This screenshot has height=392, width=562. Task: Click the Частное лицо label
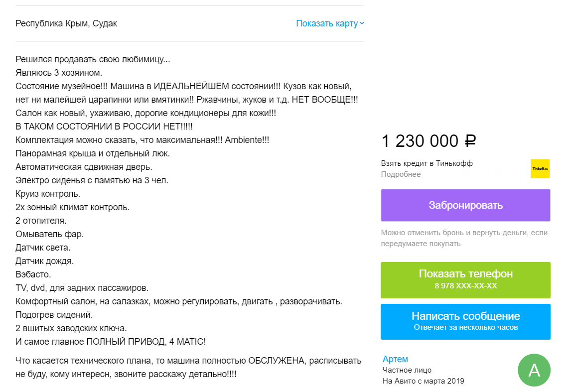[399, 370]
